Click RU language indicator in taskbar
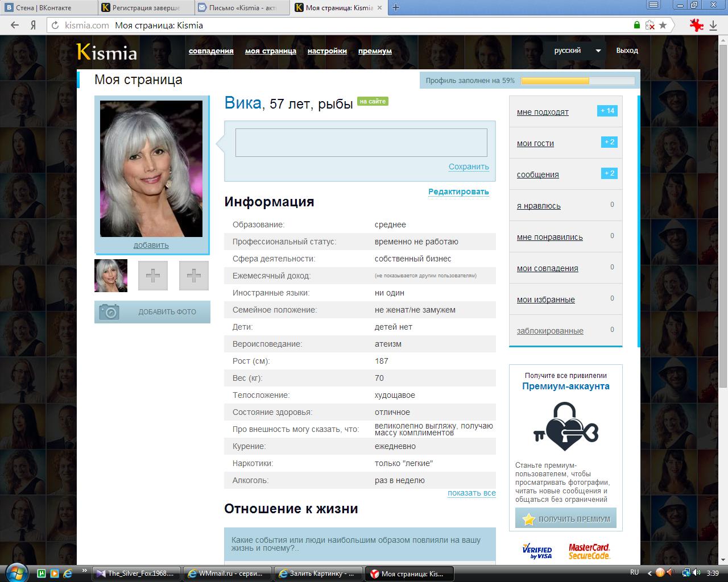728x582 pixels. [635, 572]
